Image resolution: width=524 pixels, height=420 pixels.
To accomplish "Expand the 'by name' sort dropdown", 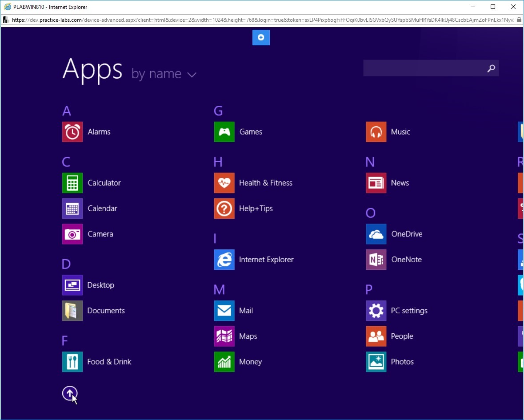I will pos(164,74).
